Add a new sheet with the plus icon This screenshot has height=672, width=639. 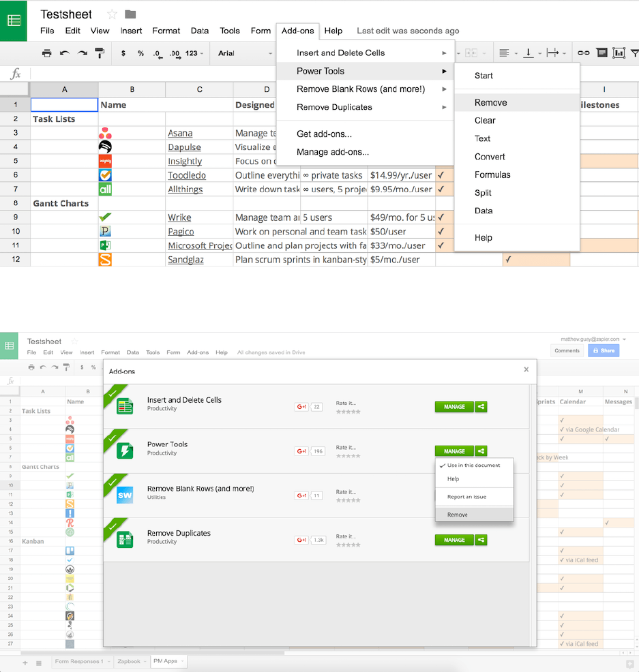(25, 663)
